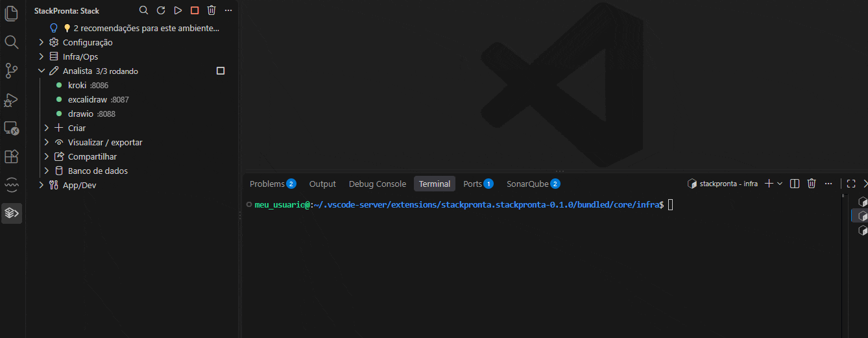Kill terminal using panel trash icon
Screen dimensions: 868x338
tap(812, 184)
